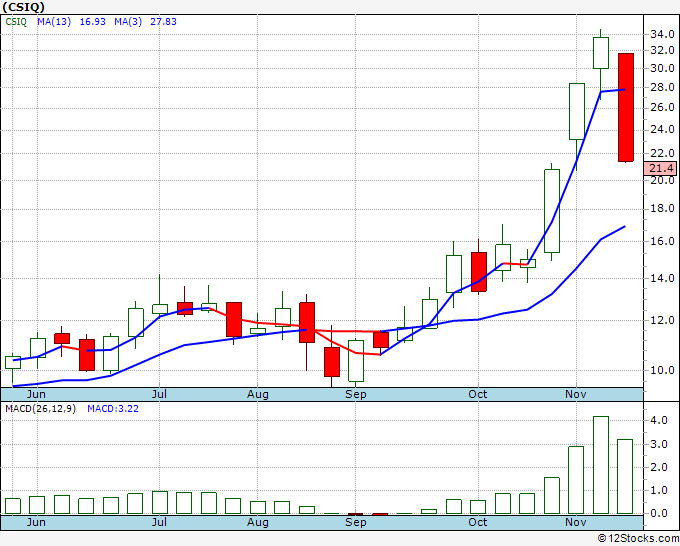680x546 pixels.
Task: Click the MACD(26,12,9) indicator label
Action: point(40,409)
